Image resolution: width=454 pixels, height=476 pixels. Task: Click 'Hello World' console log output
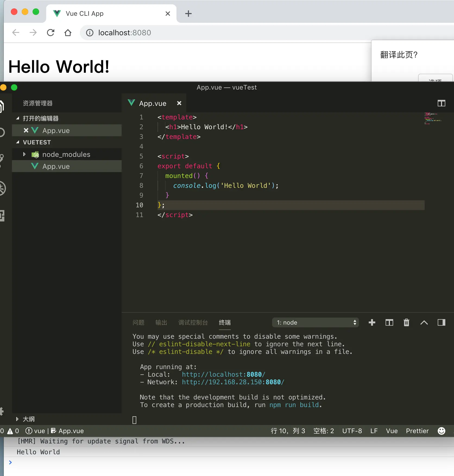[38, 452]
